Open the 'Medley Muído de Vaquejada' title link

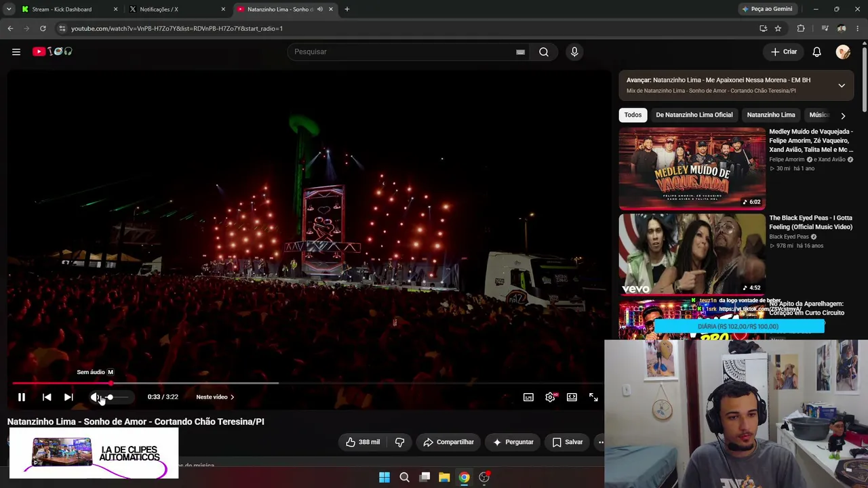coord(811,140)
